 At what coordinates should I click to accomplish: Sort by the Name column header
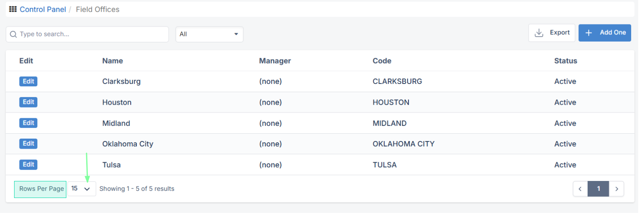point(112,61)
